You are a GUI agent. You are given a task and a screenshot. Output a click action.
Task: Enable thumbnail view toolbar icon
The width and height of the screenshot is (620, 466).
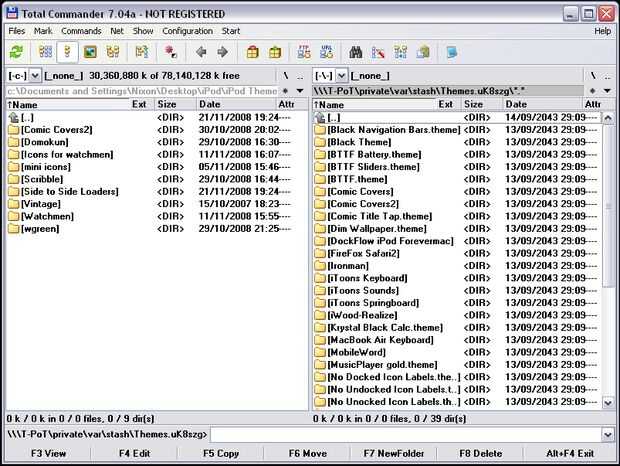pyautogui.click(x=90, y=52)
